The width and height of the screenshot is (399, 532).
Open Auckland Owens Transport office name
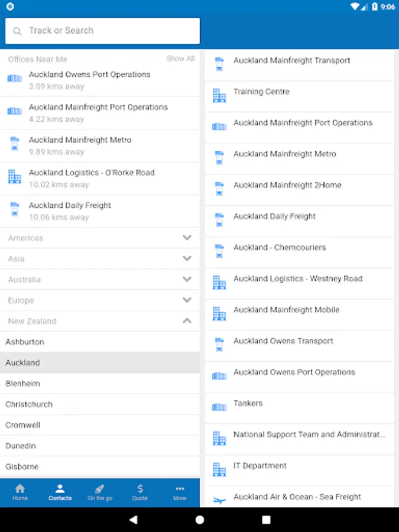[283, 341]
